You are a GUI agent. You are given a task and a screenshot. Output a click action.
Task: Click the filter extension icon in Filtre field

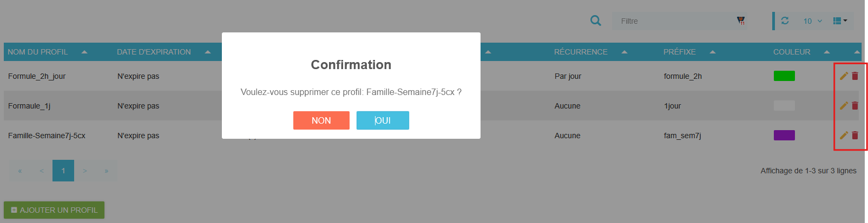click(741, 21)
